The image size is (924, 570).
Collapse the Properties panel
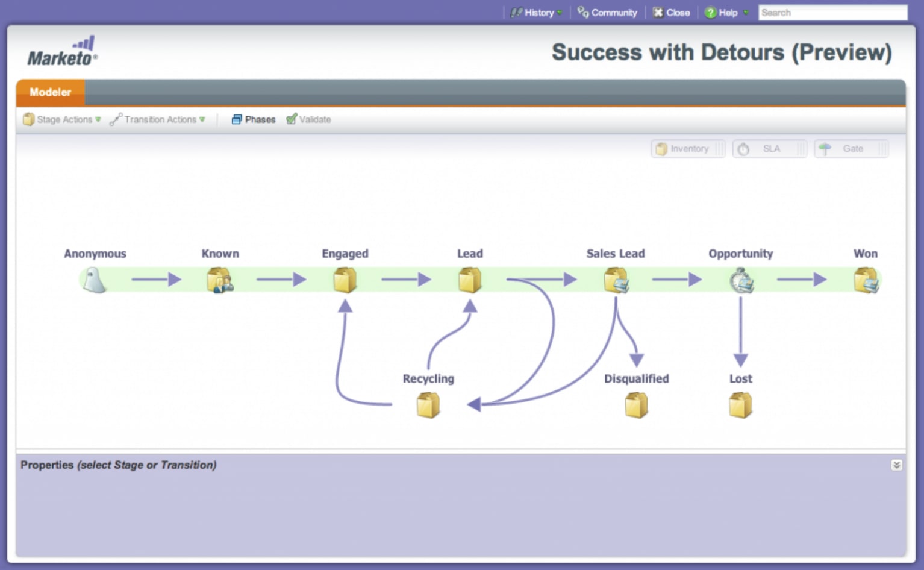tap(897, 465)
